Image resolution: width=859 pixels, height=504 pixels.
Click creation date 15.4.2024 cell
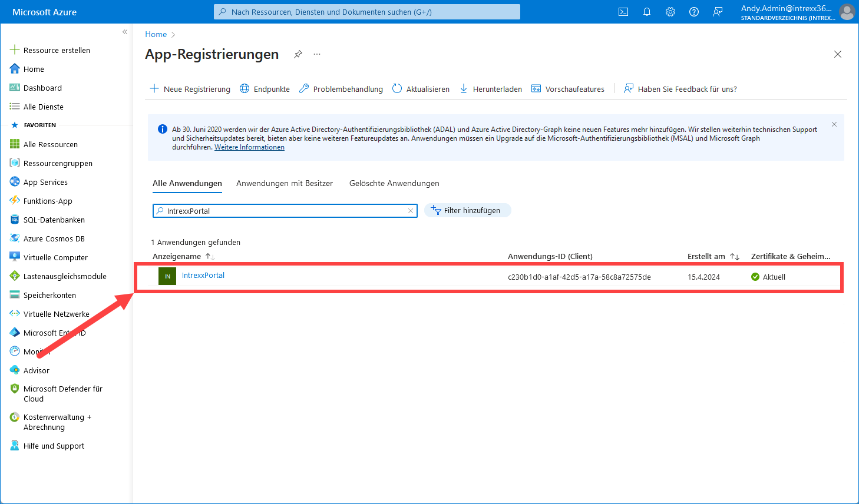click(703, 277)
